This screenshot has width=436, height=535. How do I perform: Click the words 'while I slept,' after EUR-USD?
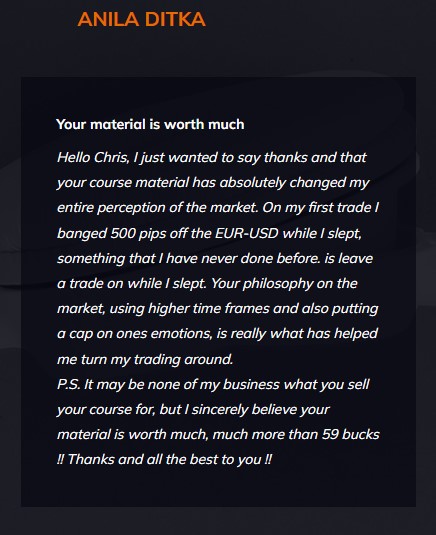(322, 234)
